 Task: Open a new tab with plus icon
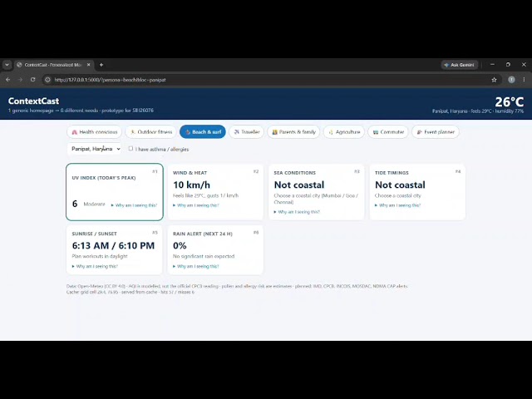101,65
